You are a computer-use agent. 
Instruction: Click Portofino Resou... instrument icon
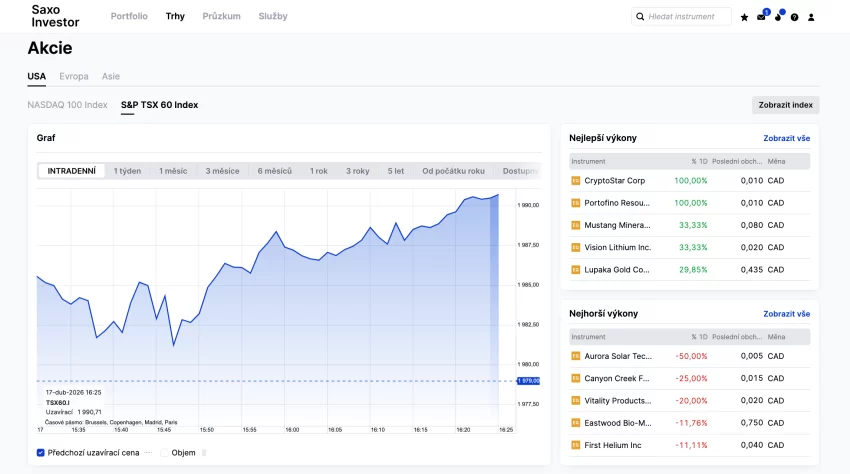coord(576,203)
